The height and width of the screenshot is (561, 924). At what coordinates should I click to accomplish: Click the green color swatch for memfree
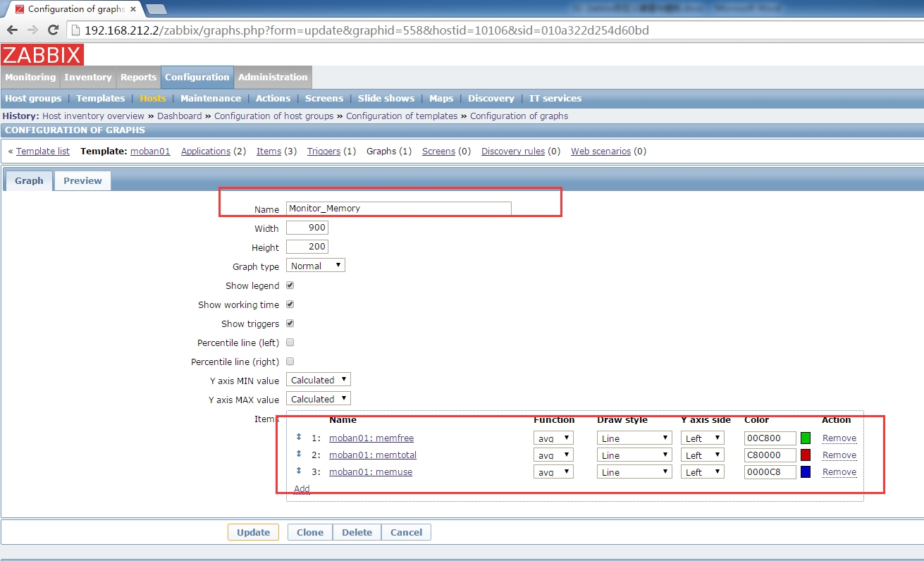coord(806,438)
